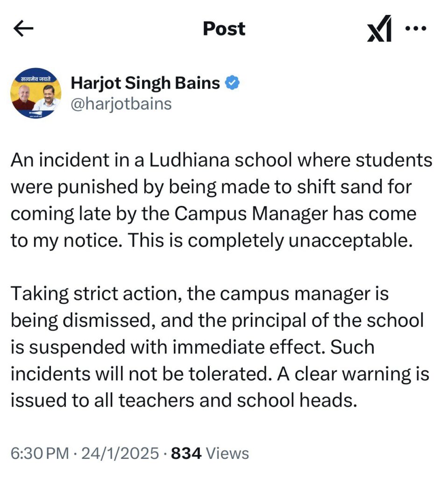The width and height of the screenshot is (448, 478).
Task: Open the three-dot more options menu
Action: (415, 28)
